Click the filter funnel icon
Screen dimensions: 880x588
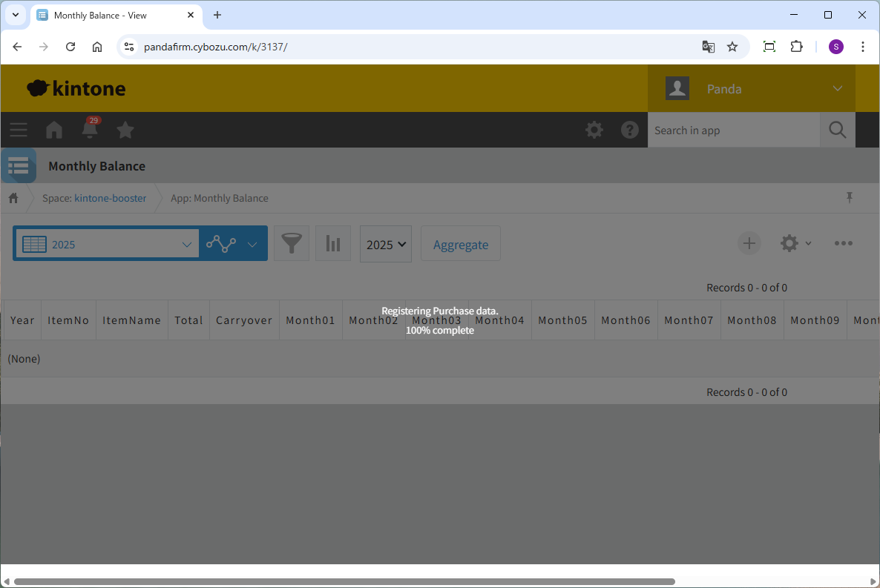[x=292, y=244]
